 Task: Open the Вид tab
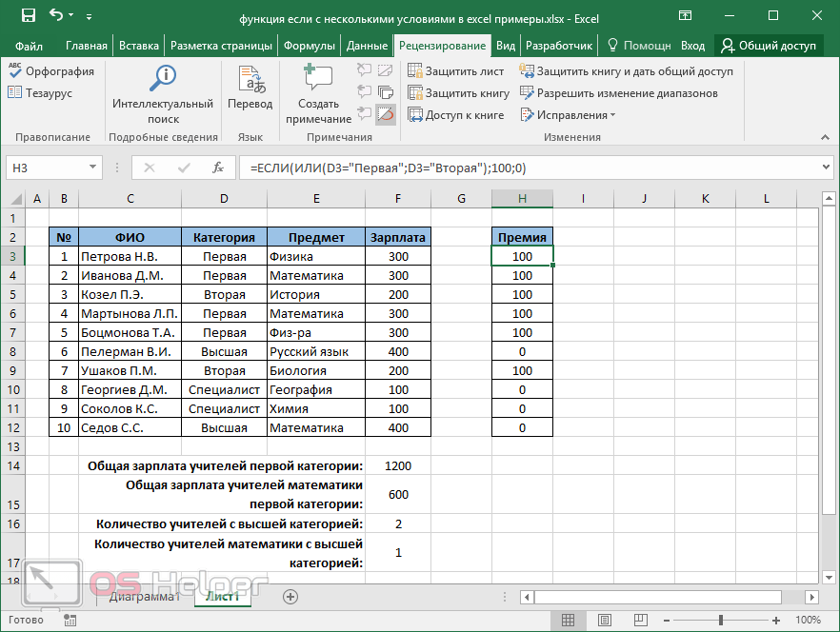[x=505, y=46]
